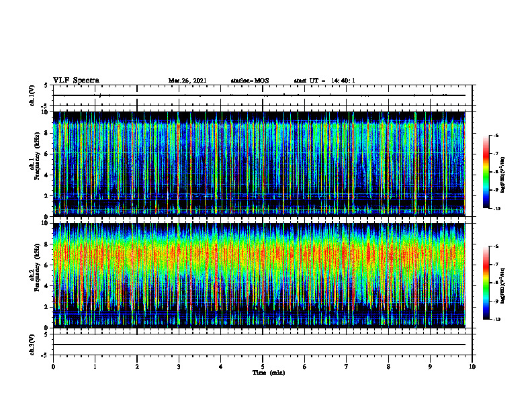Click time axis tick label "10"
This screenshot has width=532, height=411.
(x=472, y=367)
